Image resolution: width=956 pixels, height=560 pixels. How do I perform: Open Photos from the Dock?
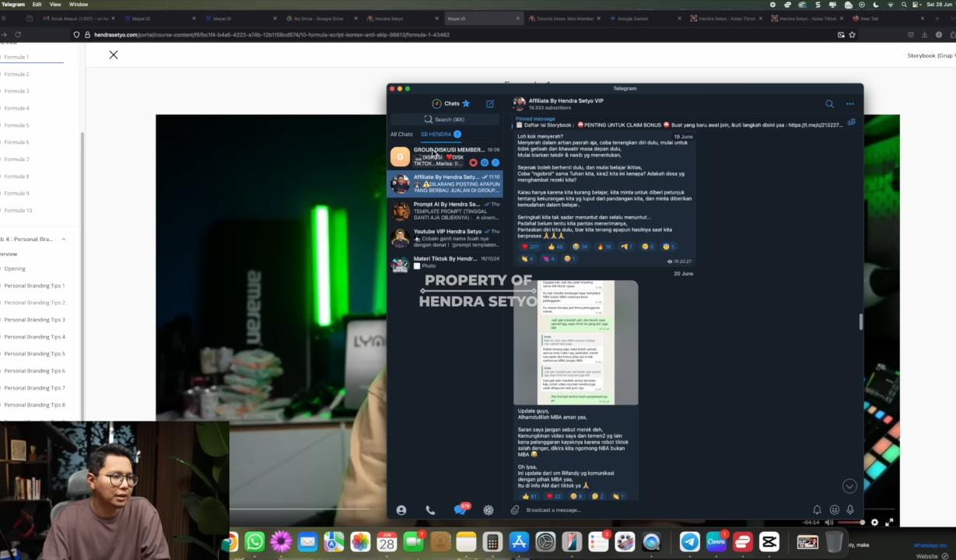[360, 541]
